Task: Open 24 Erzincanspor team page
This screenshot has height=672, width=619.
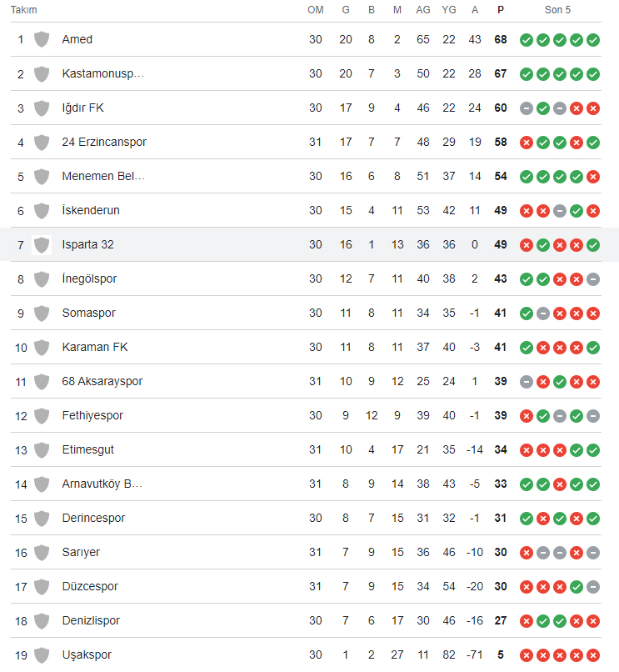Action: click(104, 143)
